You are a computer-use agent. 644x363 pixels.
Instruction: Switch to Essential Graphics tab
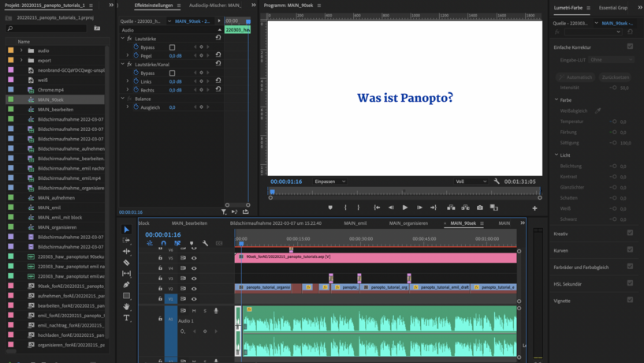coord(612,8)
